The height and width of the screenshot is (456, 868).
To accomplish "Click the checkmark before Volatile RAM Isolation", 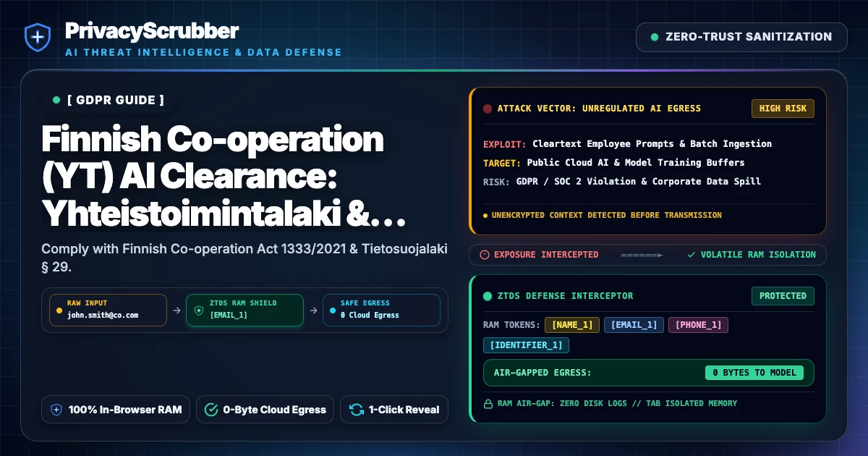I will (x=692, y=255).
